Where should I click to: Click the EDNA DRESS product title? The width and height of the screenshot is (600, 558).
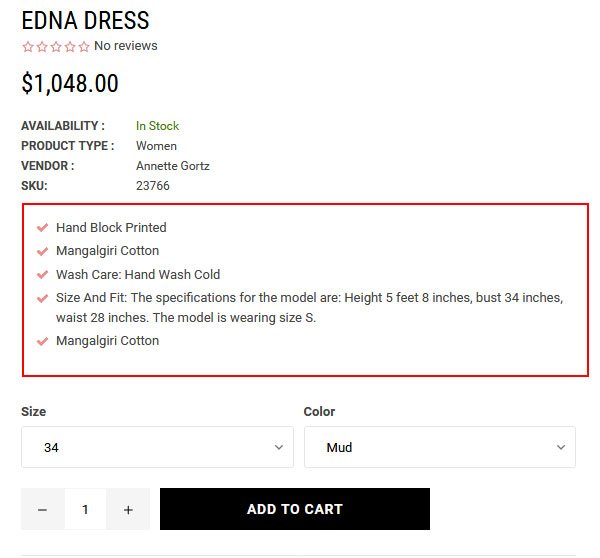click(x=85, y=20)
